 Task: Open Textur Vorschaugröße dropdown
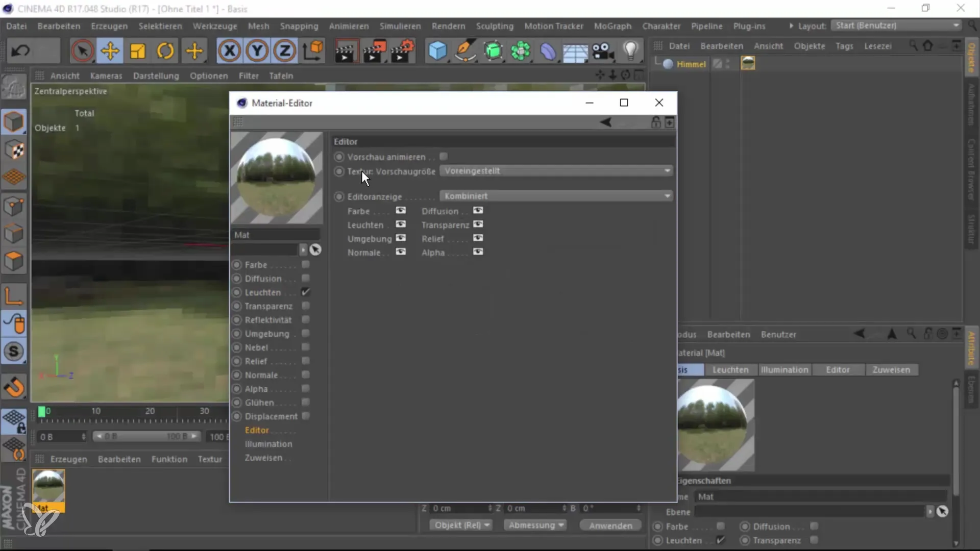click(x=556, y=171)
